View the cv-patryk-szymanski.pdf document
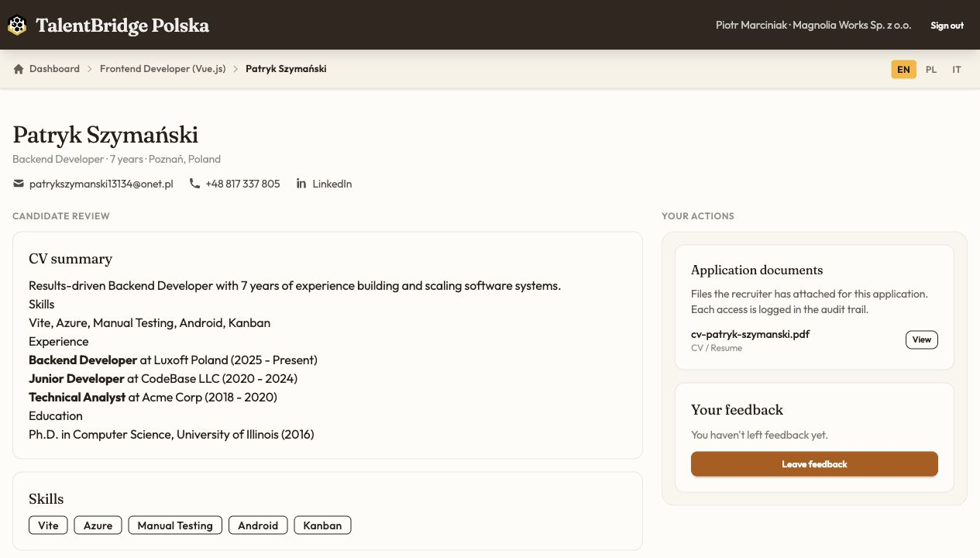This screenshot has height=558, width=980. 922,339
